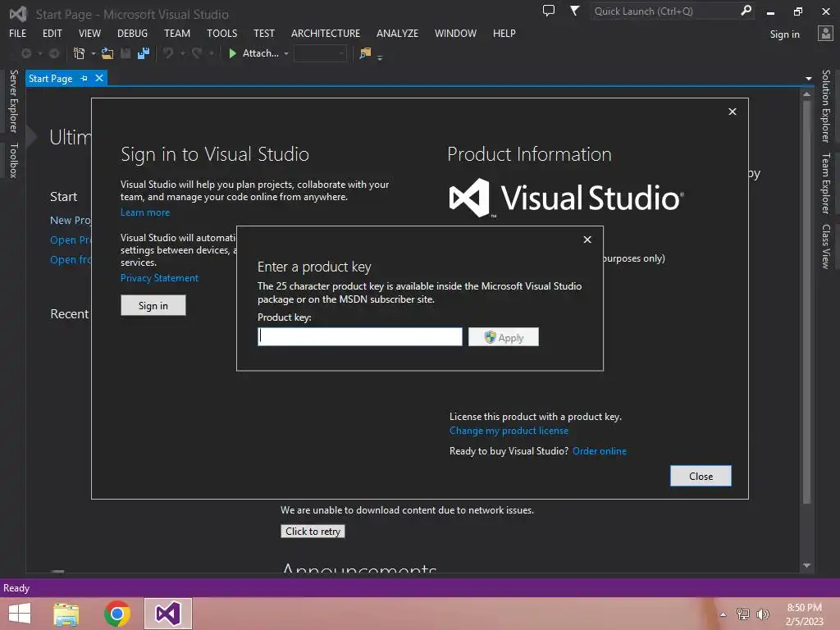Open the EDIT menu

pos(52,33)
